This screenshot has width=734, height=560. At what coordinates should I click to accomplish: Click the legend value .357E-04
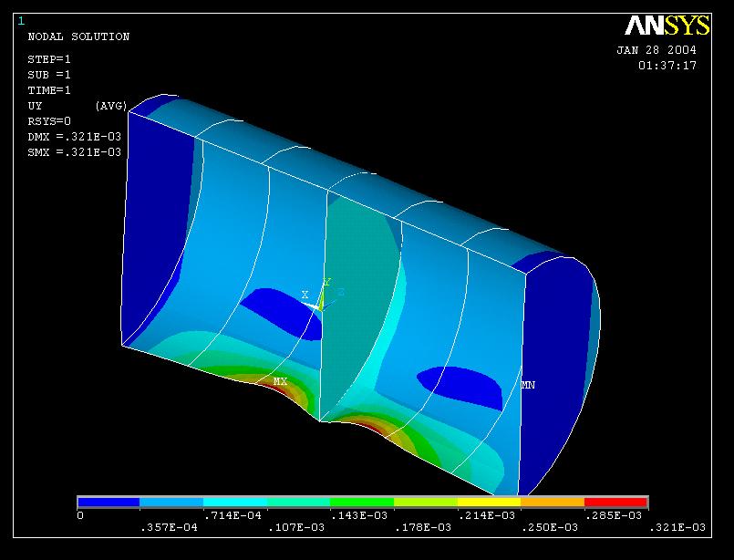click(169, 527)
